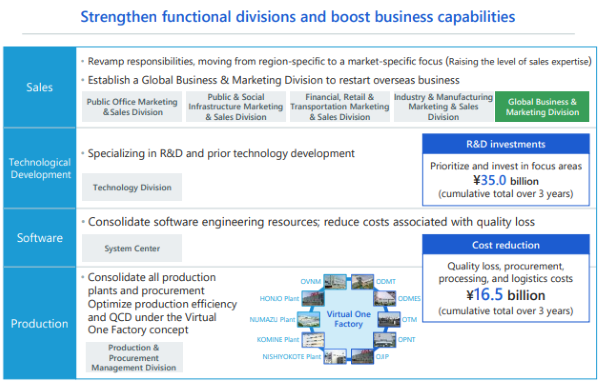Select the Software category label
This screenshot has height=384, width=600.
[39, 238]
